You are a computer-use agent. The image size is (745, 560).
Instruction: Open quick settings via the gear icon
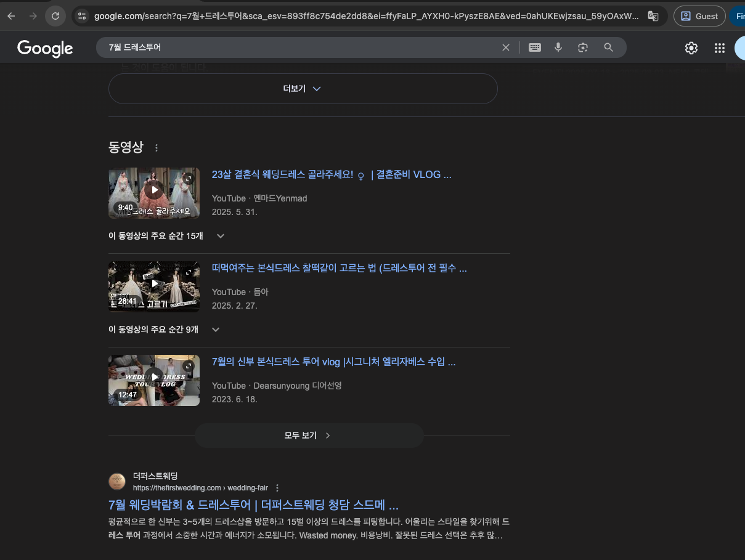[x=691, y=47]
